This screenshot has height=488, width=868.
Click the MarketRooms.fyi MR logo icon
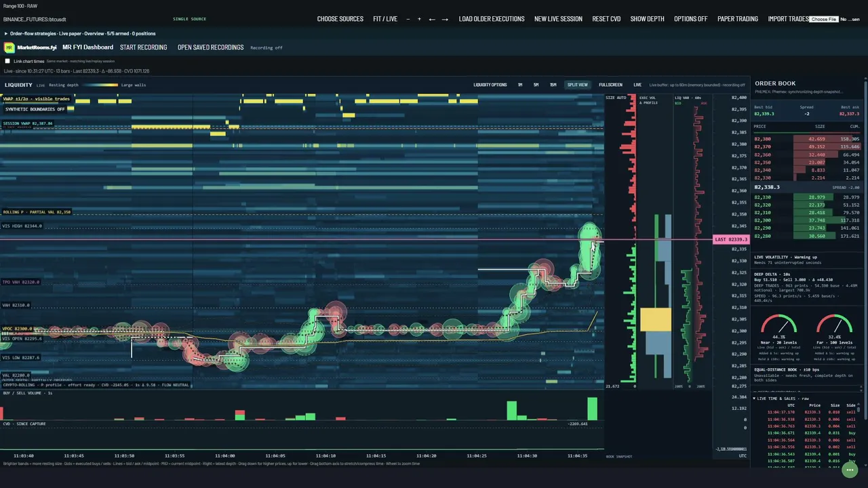pos(9,47)
